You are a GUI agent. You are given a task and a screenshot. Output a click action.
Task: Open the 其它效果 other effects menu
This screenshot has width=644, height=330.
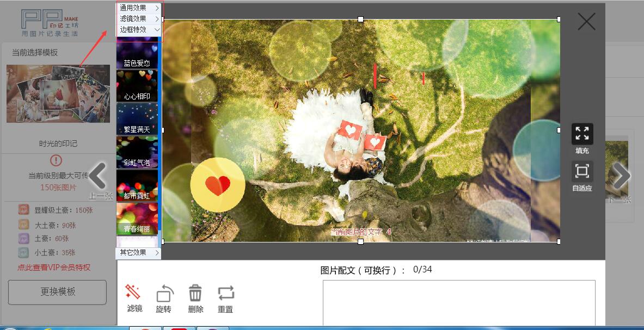(139, 253)
